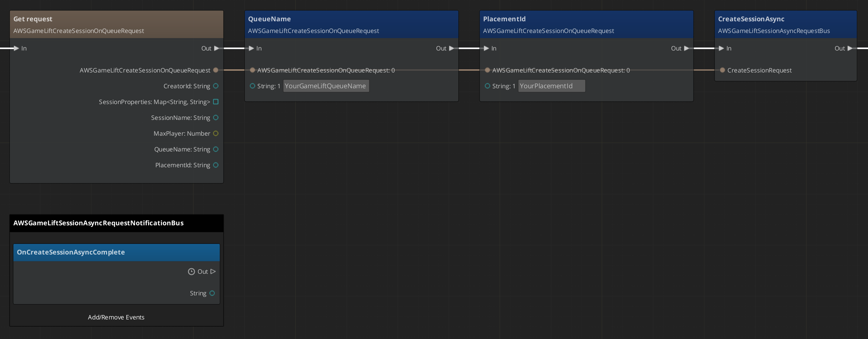This screenshot has width=868, height=339.
Task: Click the YourGameLiftQueueName input field
Action: coord(326,86)
